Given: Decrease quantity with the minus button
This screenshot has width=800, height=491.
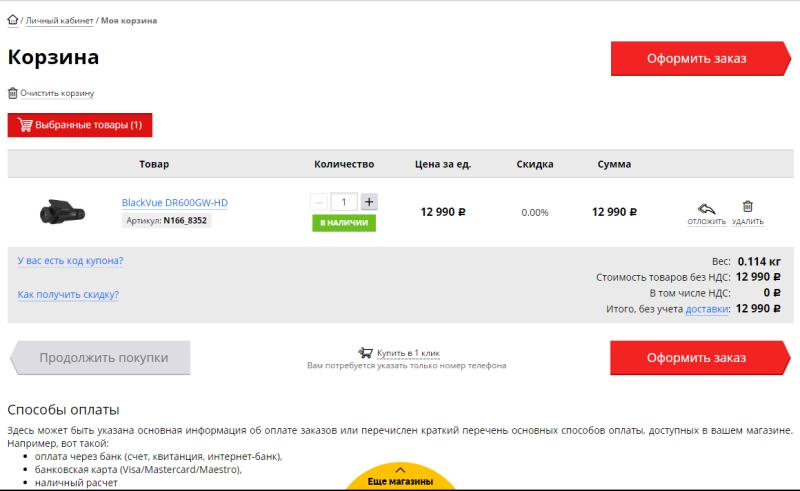Looking at the screenshot, I should [x=319, y=202].
